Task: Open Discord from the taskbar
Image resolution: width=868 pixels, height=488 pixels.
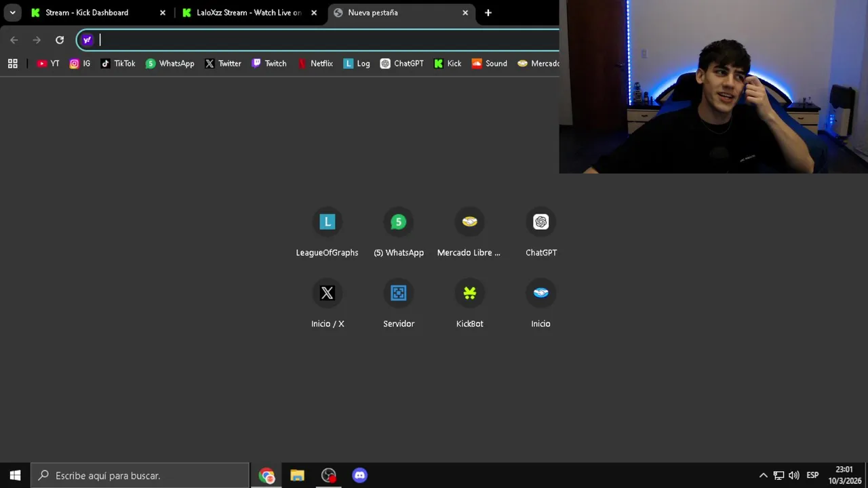Action: [359, 475]
